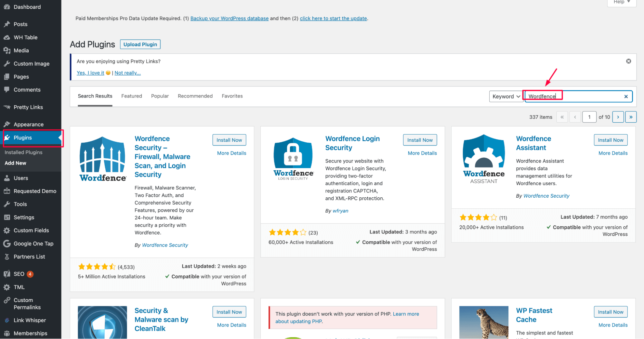Click the plugin search input field
Viewport: 644px width, 339px height.
click(578, 96)
